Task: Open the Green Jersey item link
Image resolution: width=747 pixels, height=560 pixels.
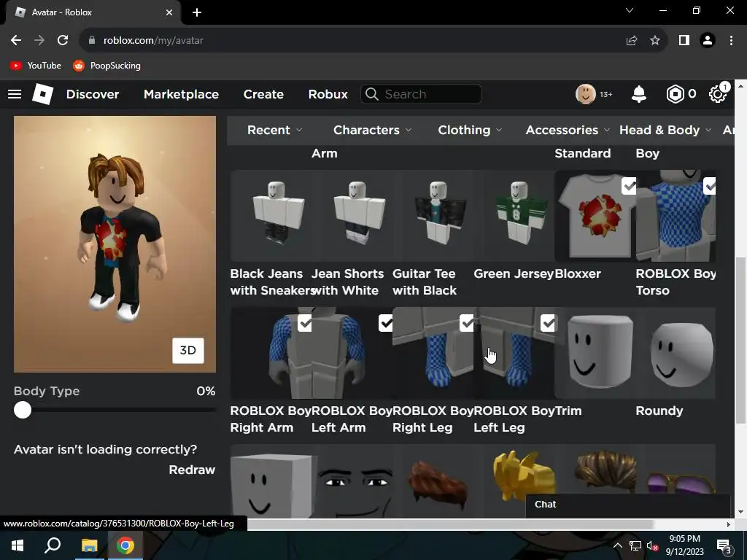Action: click(x=514, y=274)
